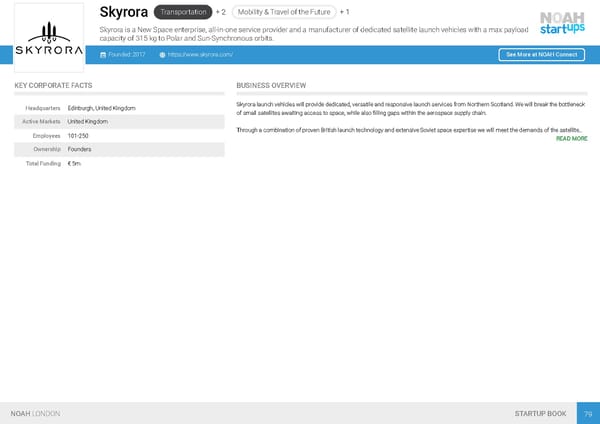Open the skyrora.com website link
The height and width of the screenshot is (424, 600).
pos(201,55)
